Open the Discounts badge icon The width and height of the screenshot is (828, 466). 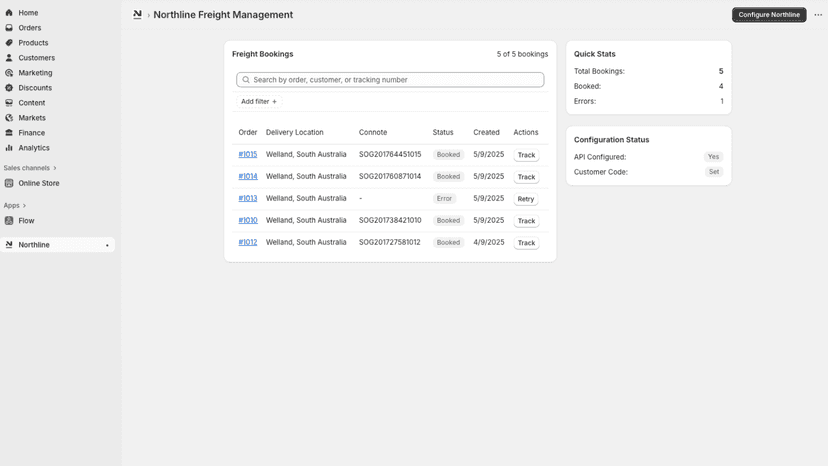pyautogui.click(x=9, y=88)
